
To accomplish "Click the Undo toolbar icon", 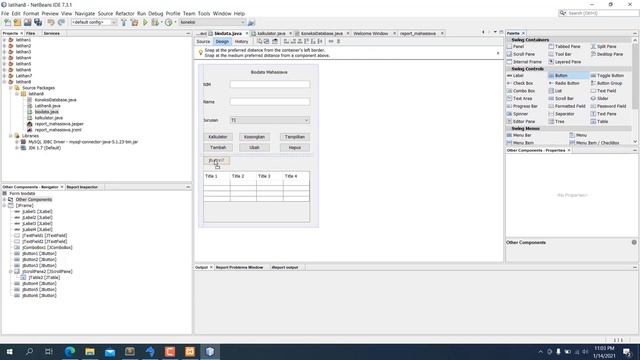I will [51, 22].
